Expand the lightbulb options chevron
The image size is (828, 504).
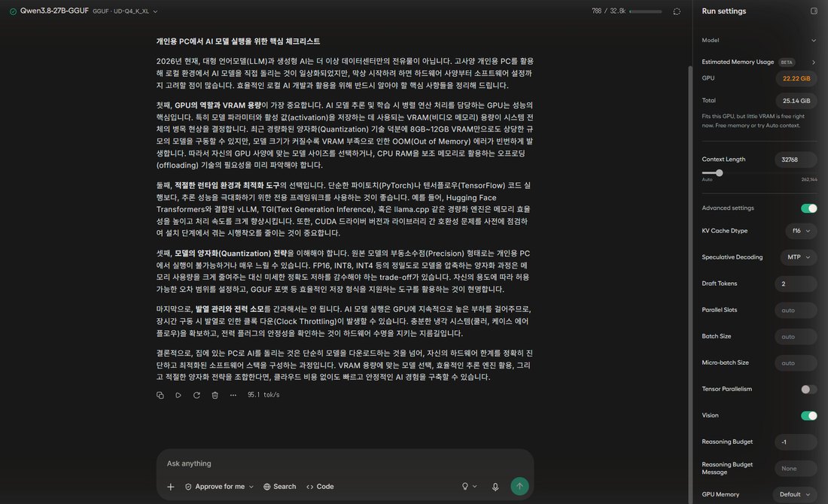click(x=475, y=487)
